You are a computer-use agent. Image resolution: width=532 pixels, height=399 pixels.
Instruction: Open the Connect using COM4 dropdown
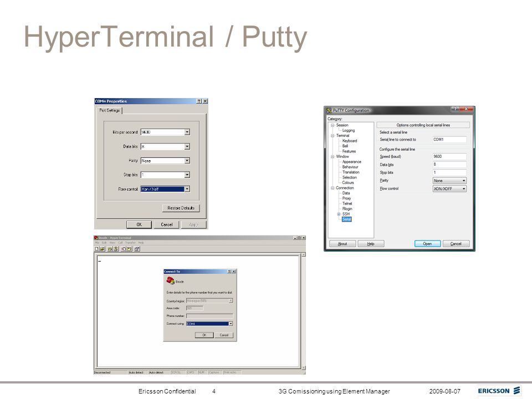point(231,324)
